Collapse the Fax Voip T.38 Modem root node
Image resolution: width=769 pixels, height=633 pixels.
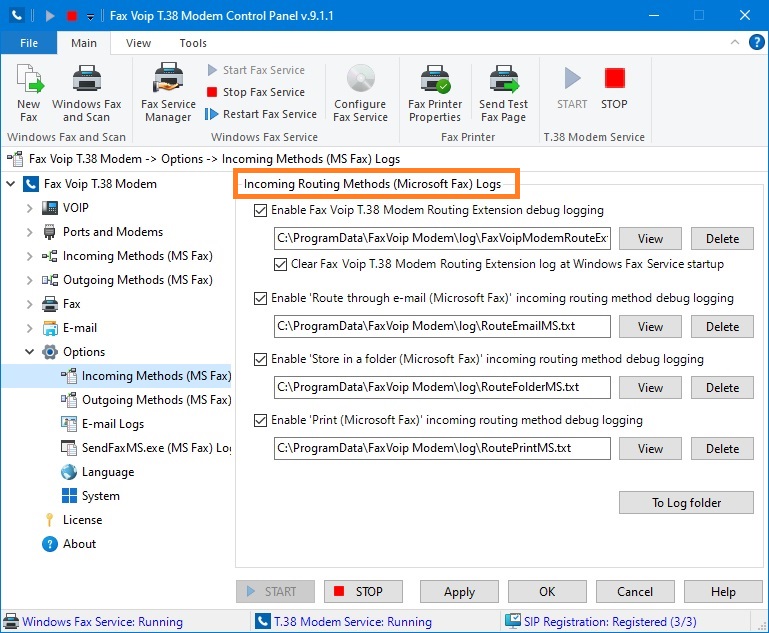(x=11, y=184)
